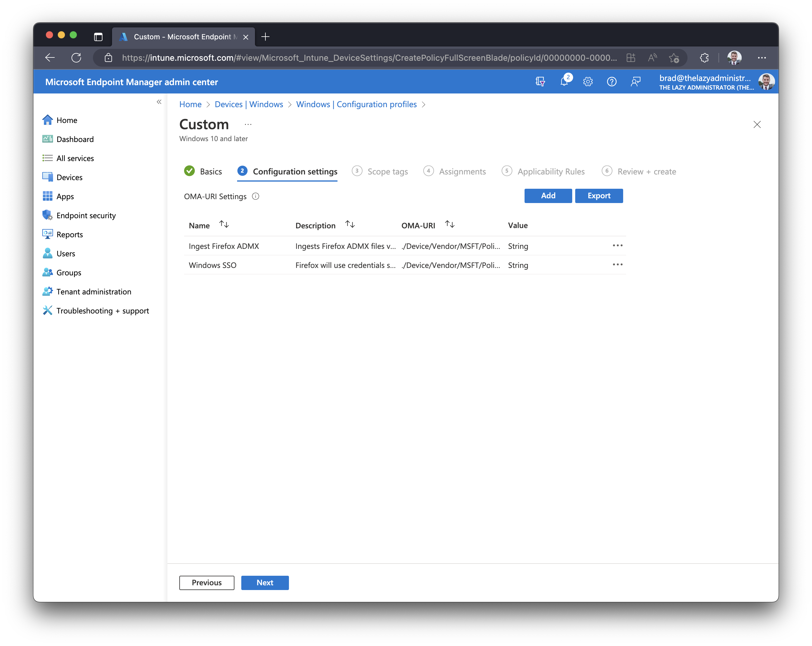Image resolution: width=812 pixels, height=646 pixels.
Task: Open the Feedback icon in header
Action: 635,82
